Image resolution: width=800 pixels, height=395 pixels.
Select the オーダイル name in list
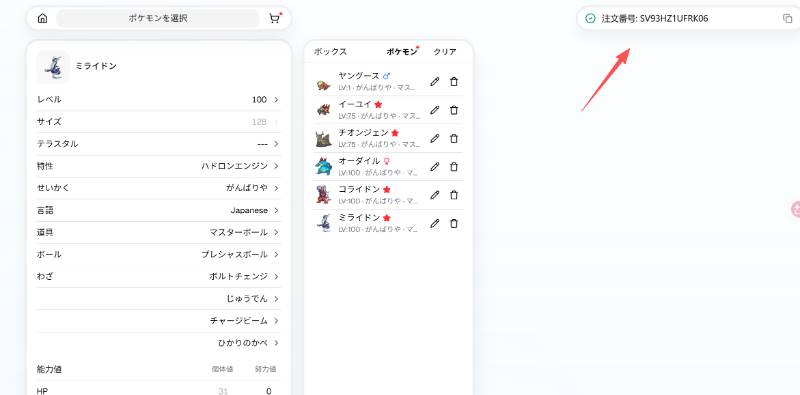click(359, 161)
